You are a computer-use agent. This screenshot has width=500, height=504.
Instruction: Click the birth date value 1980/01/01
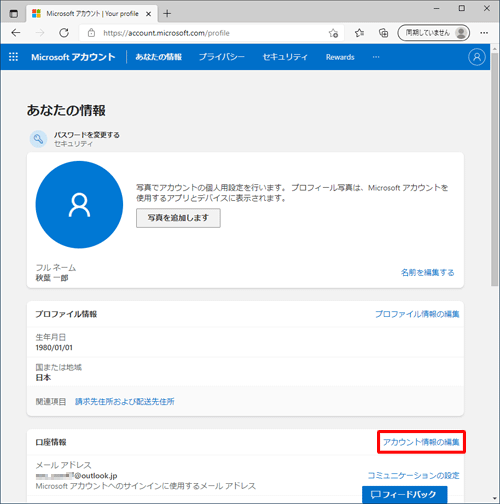[x=54, y=348]
